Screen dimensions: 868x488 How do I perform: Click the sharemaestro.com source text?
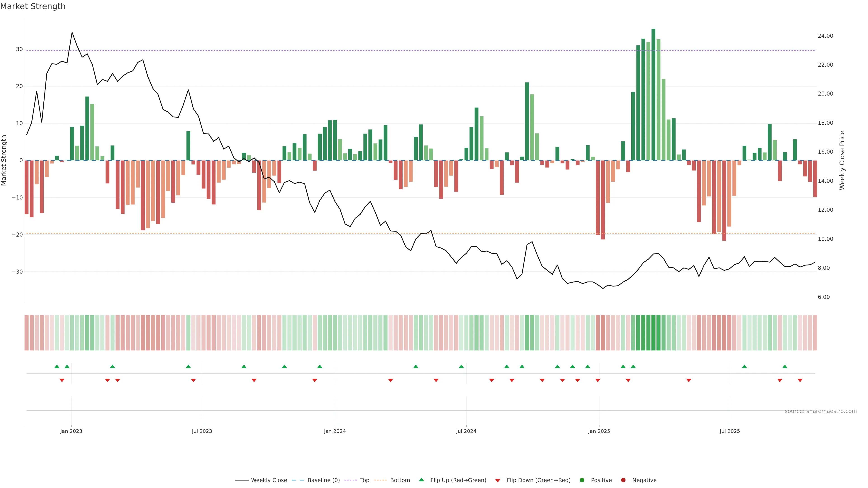[x=821, y=411]
